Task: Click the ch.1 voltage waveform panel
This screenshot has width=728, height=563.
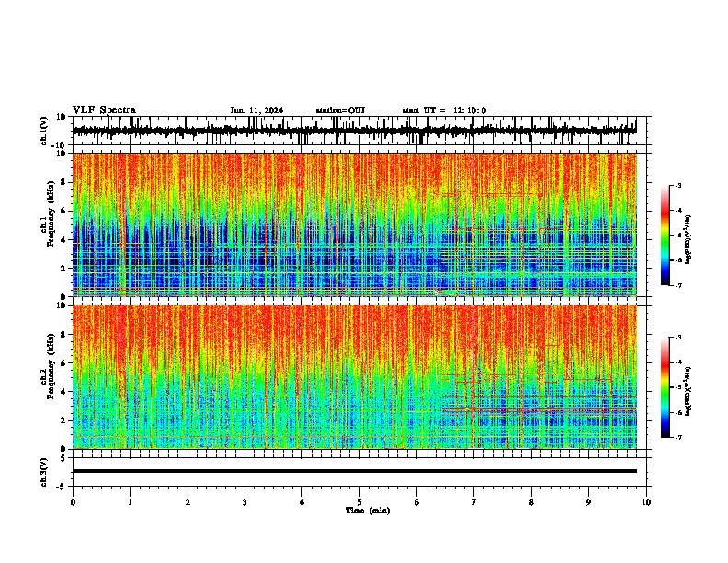Action: pos(361,131)
